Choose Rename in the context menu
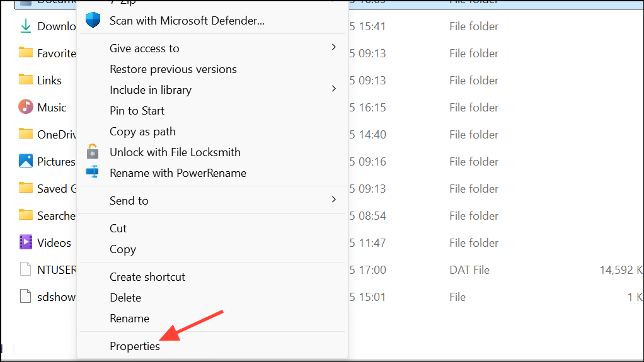 [x=129, y=319]
